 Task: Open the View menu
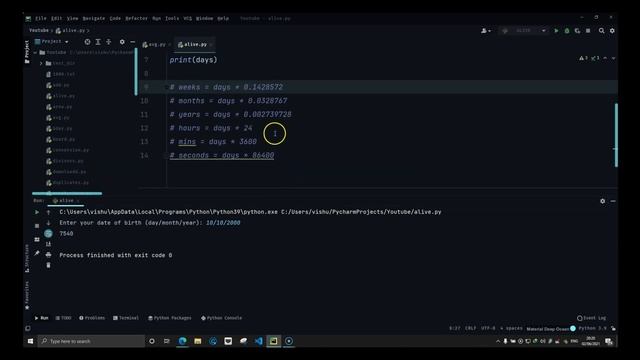73,18
